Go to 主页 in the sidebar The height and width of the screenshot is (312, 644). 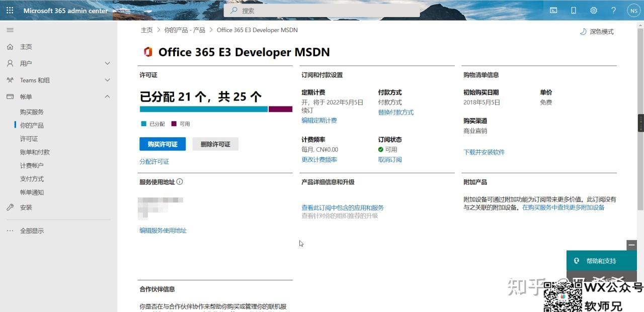(x=26, y=47)
